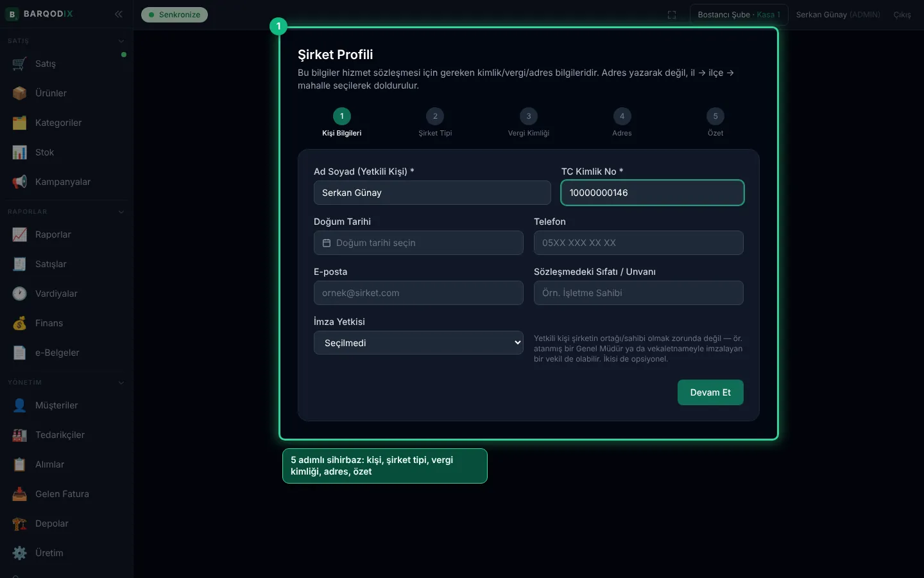Image resolution: width=924 pixels, height=578 pixels.
Task: Click the Raporlar chart icon
Action: click(19, 234)
